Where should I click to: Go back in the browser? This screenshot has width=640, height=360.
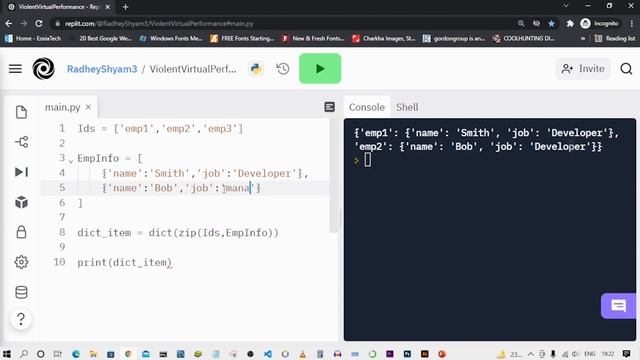(9, 24)
